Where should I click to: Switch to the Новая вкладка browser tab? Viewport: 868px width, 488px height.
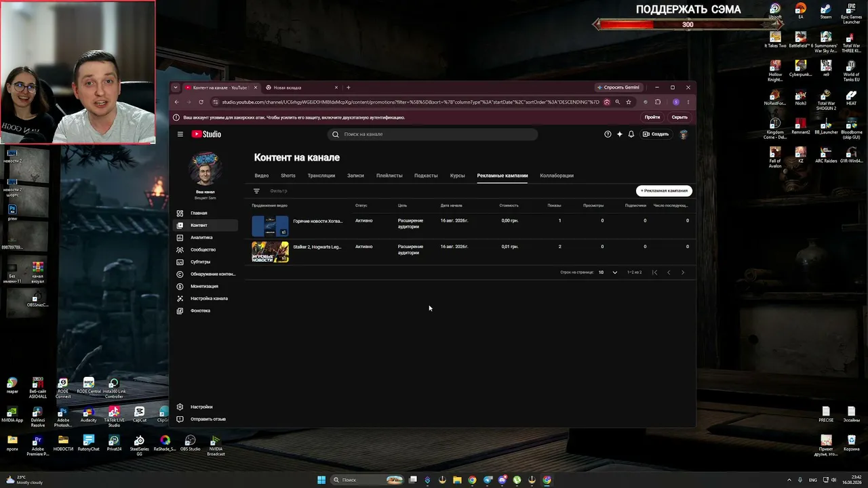pos(302,87)
